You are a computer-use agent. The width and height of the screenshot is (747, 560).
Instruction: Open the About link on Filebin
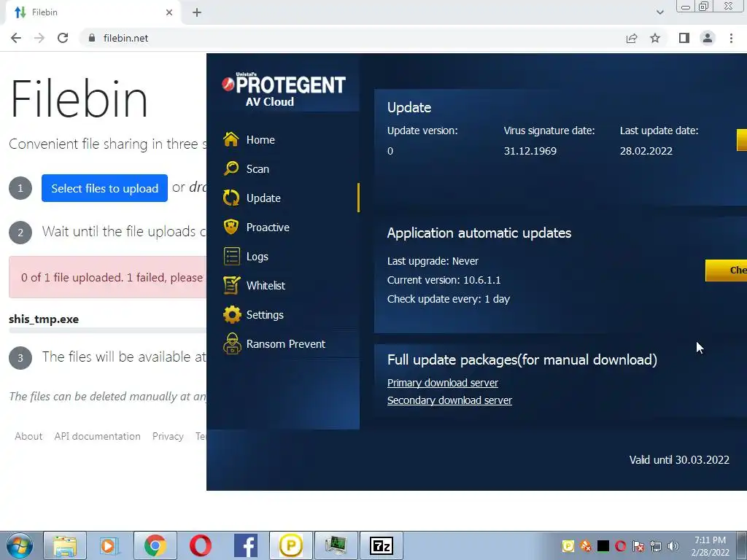coord(28,436)
